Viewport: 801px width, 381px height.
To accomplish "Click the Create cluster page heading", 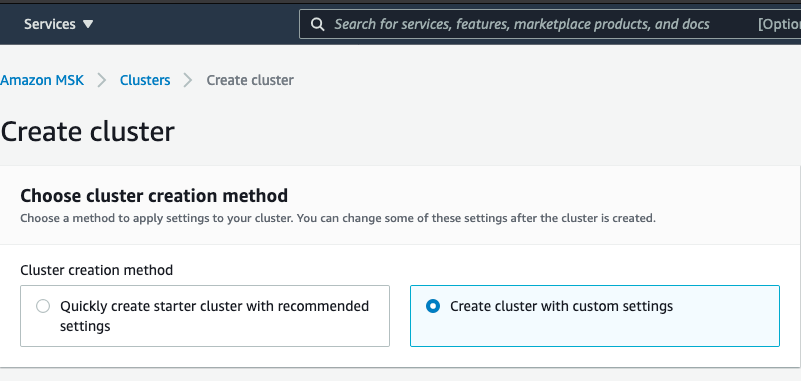I will click(x=87, y=132).
